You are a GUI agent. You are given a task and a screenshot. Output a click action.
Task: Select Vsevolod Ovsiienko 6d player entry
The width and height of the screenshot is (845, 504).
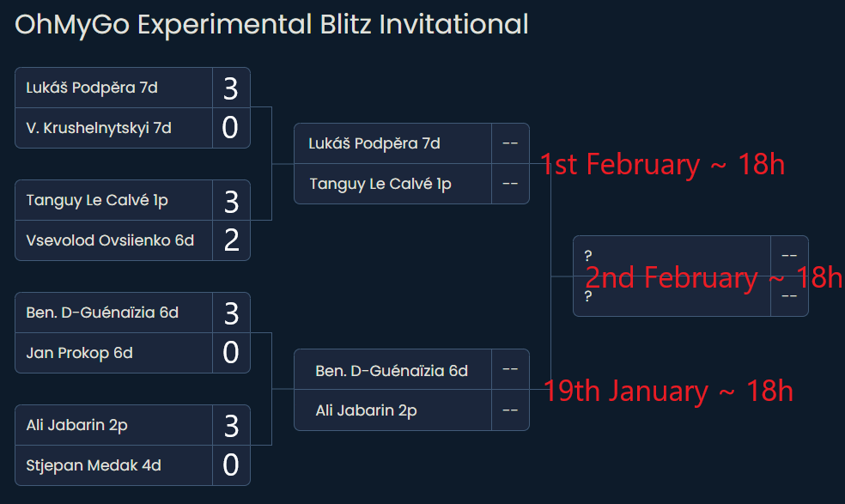pos(113,240)
